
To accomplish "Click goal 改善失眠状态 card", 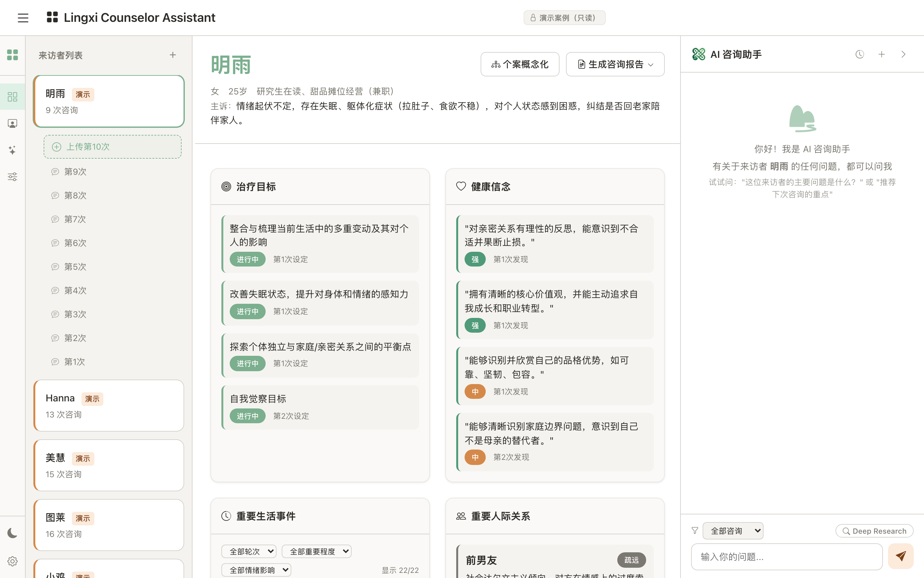I will (x=320, y=303).
